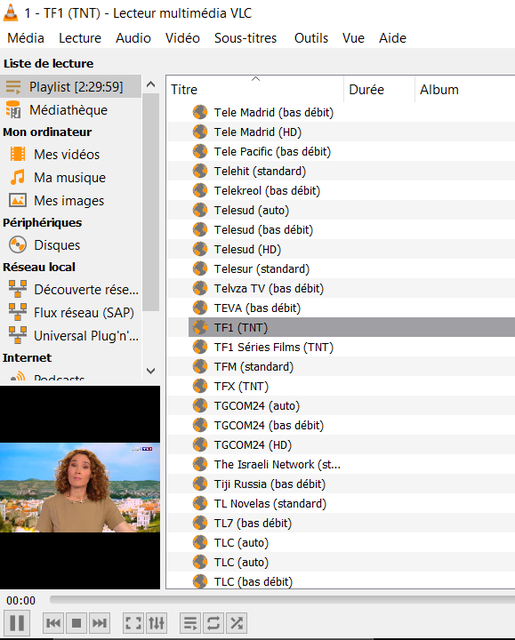Open the Média menu
This screenshot has width=515, height=640.
(x=26, y=38)
